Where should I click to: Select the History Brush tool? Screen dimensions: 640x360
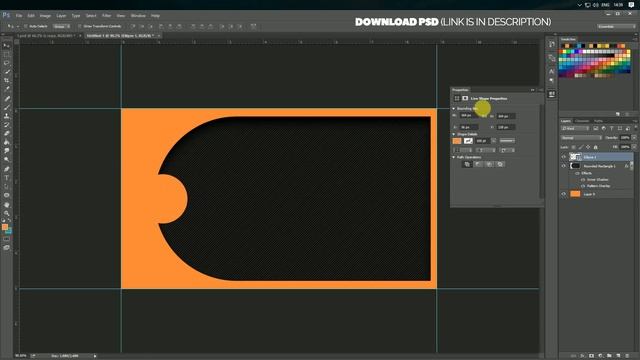(x=7, y=125)
